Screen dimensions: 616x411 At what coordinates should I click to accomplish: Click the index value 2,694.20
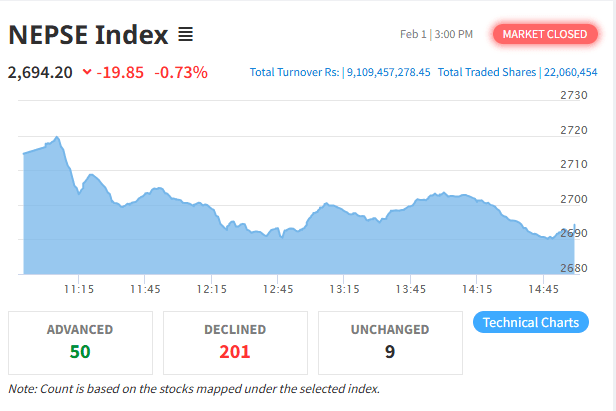(40, 72)
